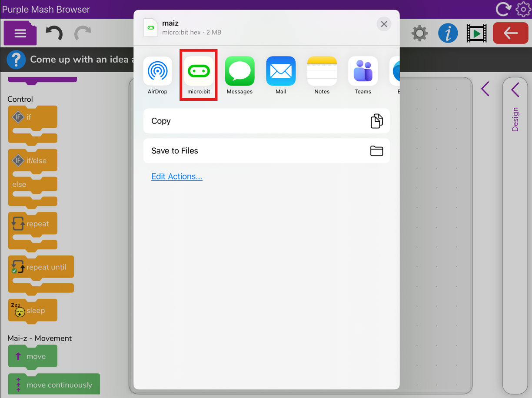The height and width of the screenshot is (398, 532).
Task: Close the share sheet
Action: pos(384,24)
